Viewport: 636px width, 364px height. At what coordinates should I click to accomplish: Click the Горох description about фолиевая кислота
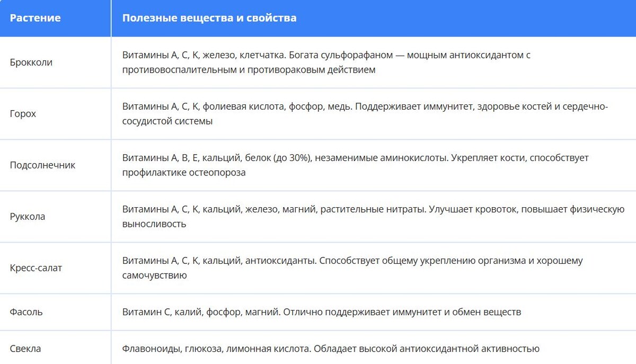coord(365,114)
